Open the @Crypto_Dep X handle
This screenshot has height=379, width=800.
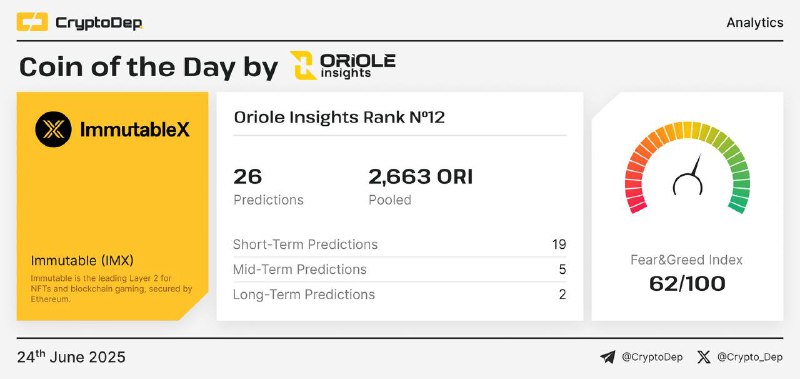coord(749,358)
